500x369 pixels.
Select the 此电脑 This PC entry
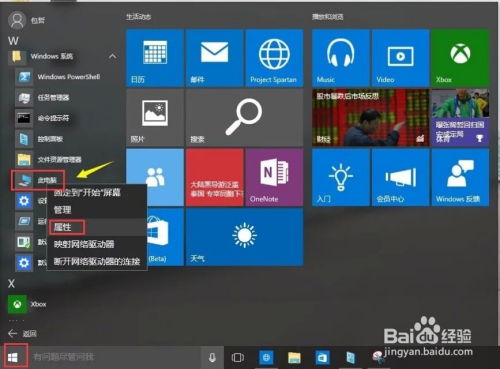[x=38, y=180]
